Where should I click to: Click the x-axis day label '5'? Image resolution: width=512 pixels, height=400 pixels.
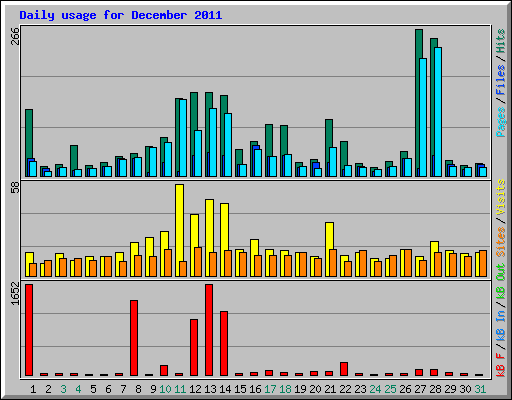[93, 389]
